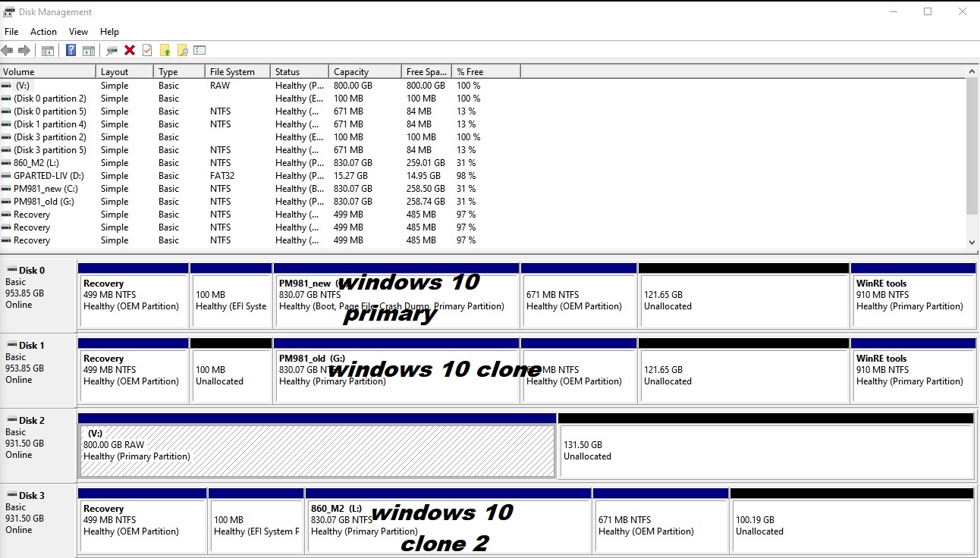Sort by the Type column header

179,72
